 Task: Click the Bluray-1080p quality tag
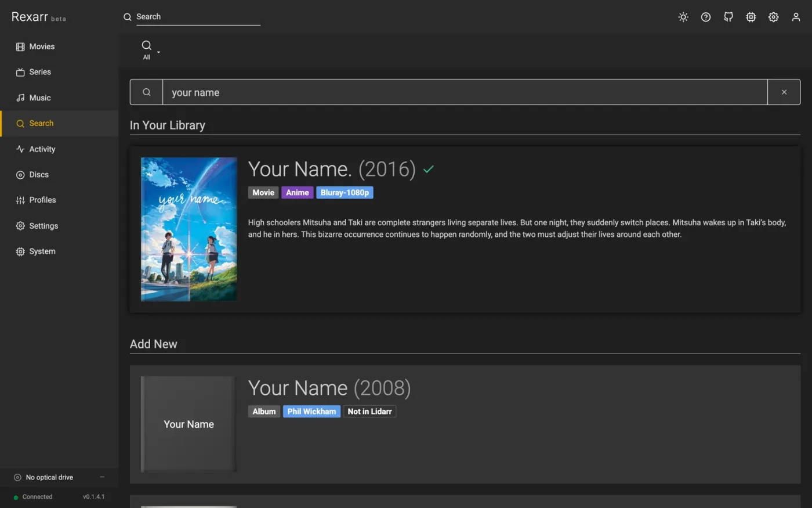[x=345, y=193]
